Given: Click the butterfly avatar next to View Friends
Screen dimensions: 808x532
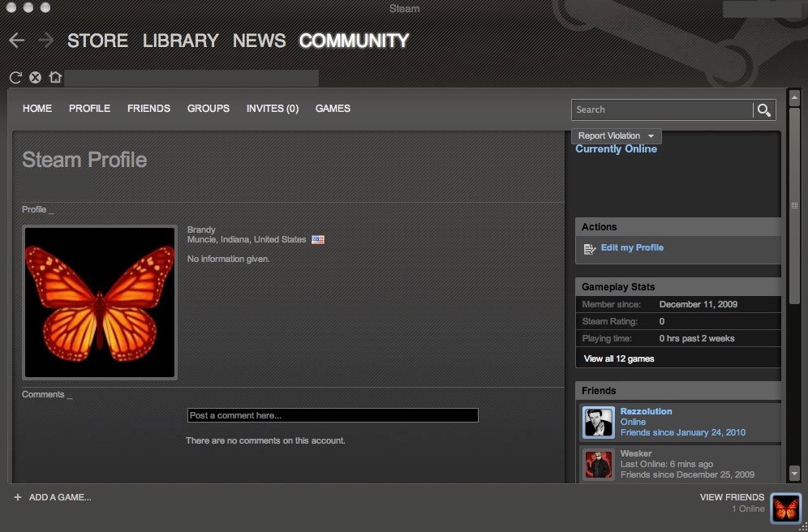Looking at the screenshot, I should point(786,508).
